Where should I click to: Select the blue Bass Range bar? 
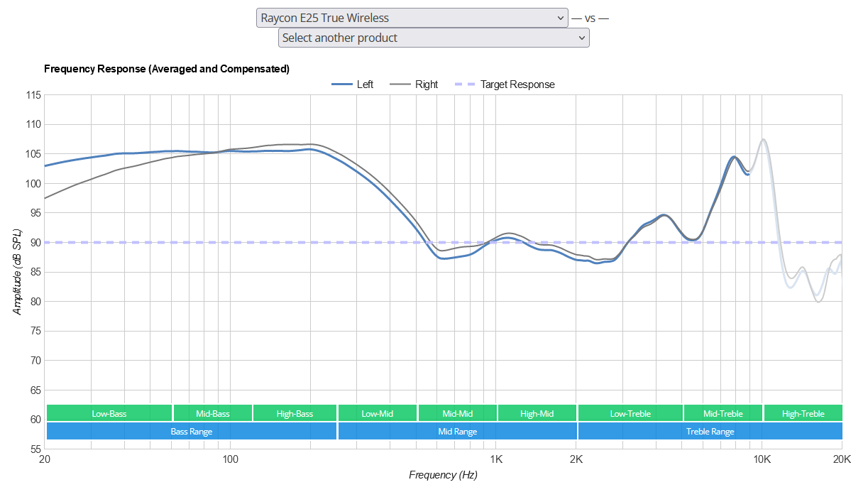click(x=192, y=431)
